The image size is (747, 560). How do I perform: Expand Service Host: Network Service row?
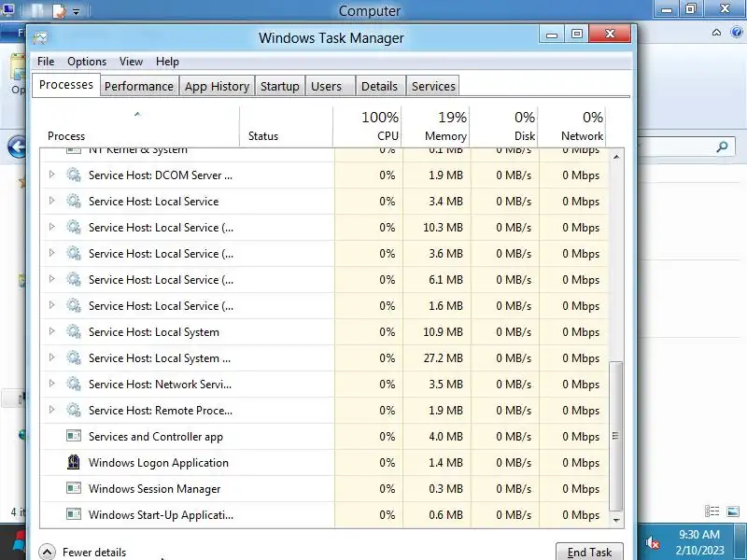coord(52,384)
